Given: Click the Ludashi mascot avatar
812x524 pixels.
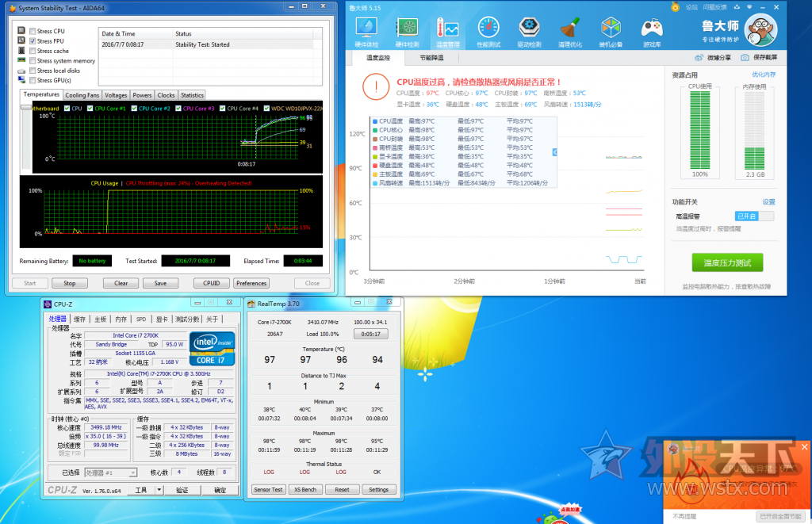Looking at the screenshot, I should [760, 30].
